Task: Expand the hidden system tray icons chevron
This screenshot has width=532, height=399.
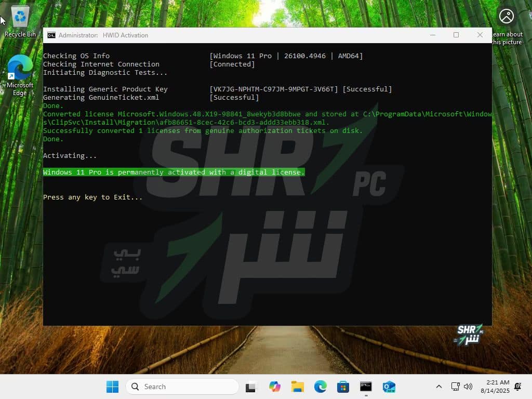Action: (x=438, y=387)
